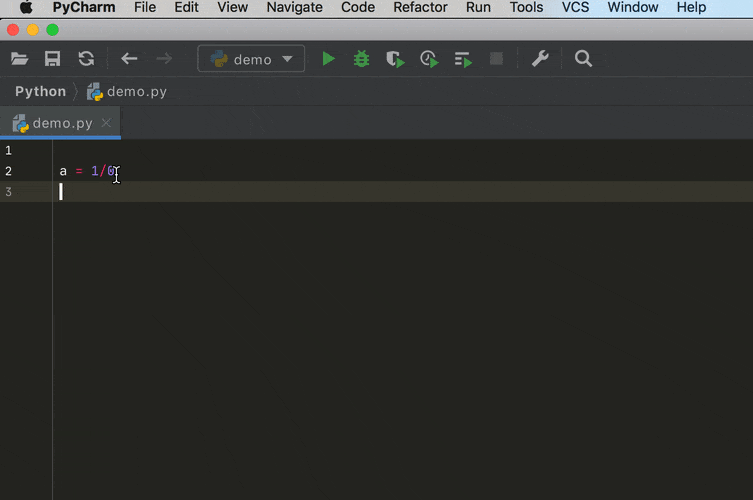Image resolution: width=753 pixels, height=500 pixels.
Task: Click the Open folder icon in toolbar
Action: (20, 59)
